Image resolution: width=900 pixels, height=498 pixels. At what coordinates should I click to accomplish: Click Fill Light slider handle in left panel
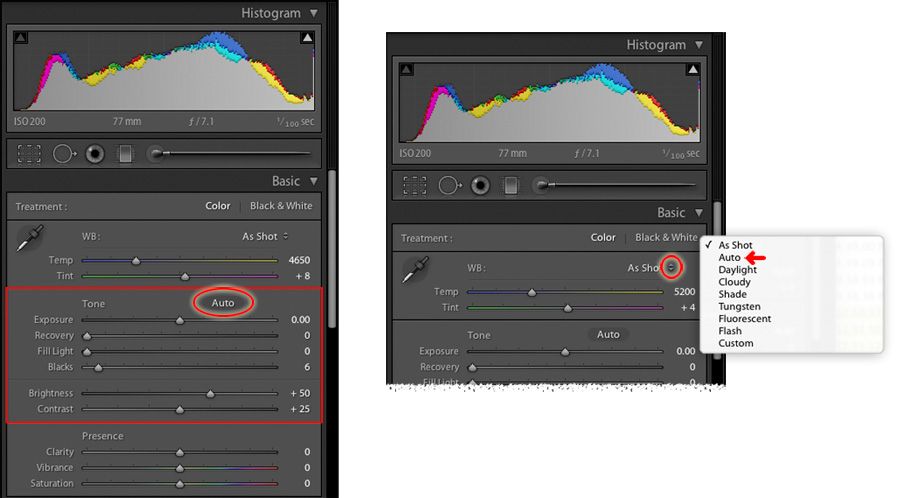tap(87, 352)
